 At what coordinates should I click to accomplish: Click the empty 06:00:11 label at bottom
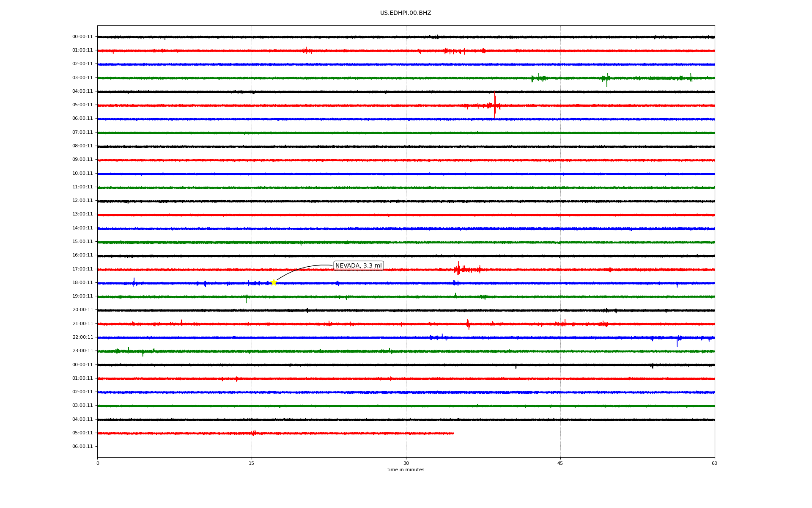point(82,446)
